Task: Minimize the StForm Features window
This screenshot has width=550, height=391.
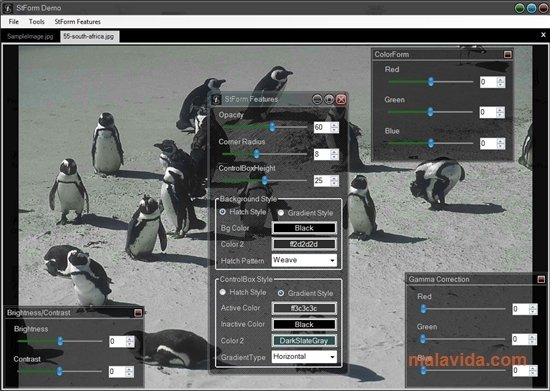Action: (x=317, y=100)
